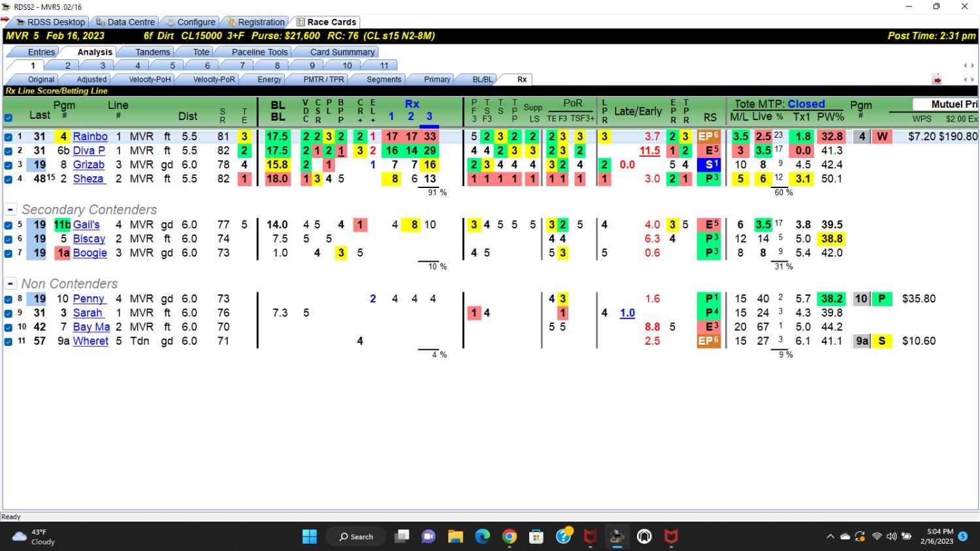Click the underlined 11.5 Late/Early value
The image size is (980, 551).
[649, 151]
